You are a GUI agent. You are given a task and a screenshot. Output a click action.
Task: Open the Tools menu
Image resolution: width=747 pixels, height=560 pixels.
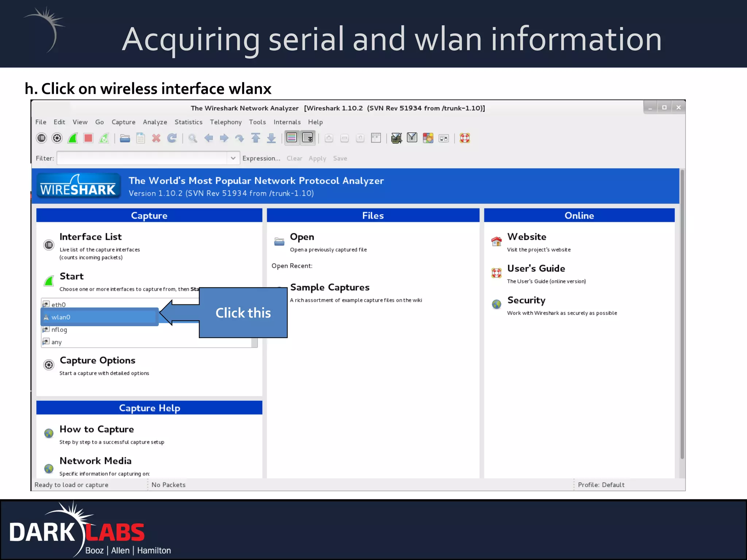[x=258, y=122]
